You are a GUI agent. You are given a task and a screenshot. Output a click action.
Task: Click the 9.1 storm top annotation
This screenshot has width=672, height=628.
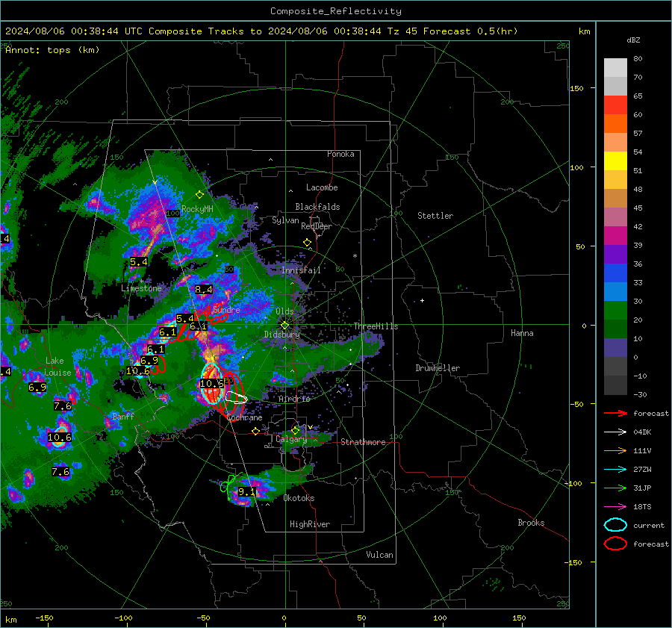coord(246,491)
